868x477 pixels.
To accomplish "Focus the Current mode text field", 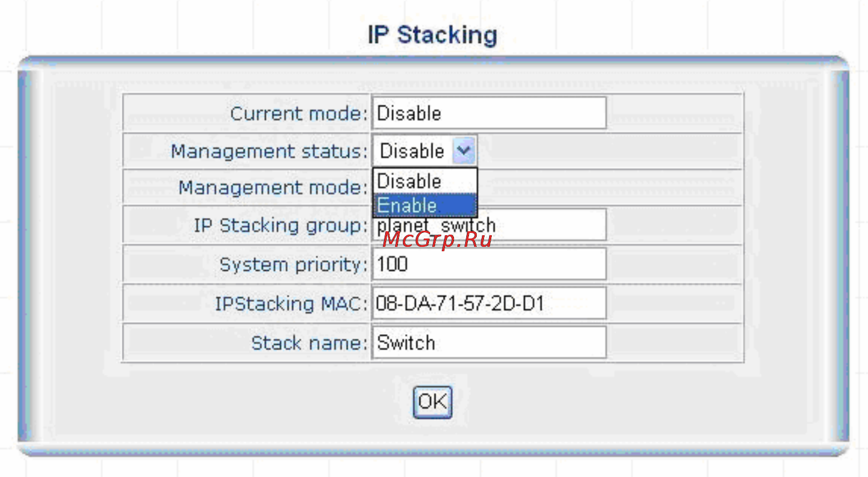I will point(489,113).
